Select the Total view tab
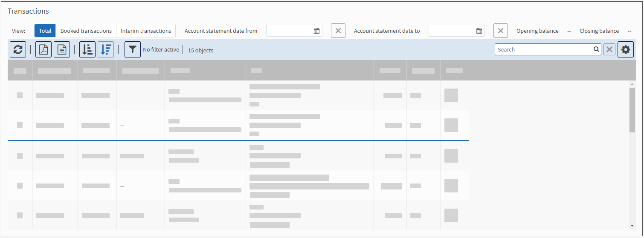Viewport: 644px width, 238px height. click(45, 31)
